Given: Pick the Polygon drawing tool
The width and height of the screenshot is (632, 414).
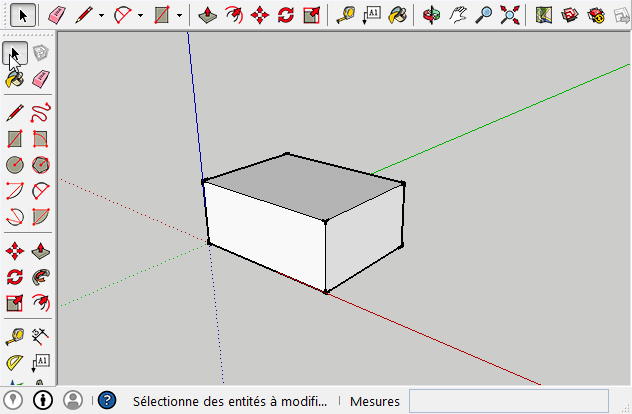Looking at the screenshot, I should (41, 165).
